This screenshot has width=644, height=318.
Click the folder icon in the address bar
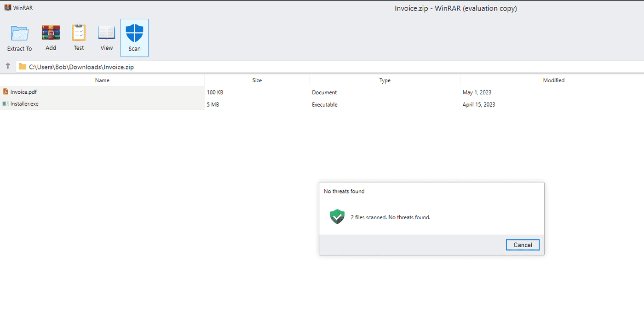pos(22,66)
